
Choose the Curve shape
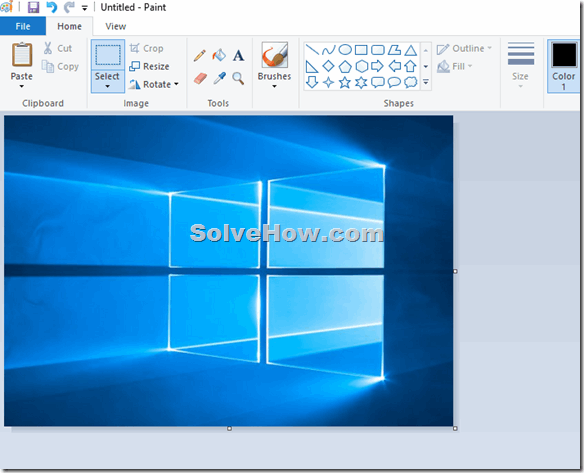328,49
